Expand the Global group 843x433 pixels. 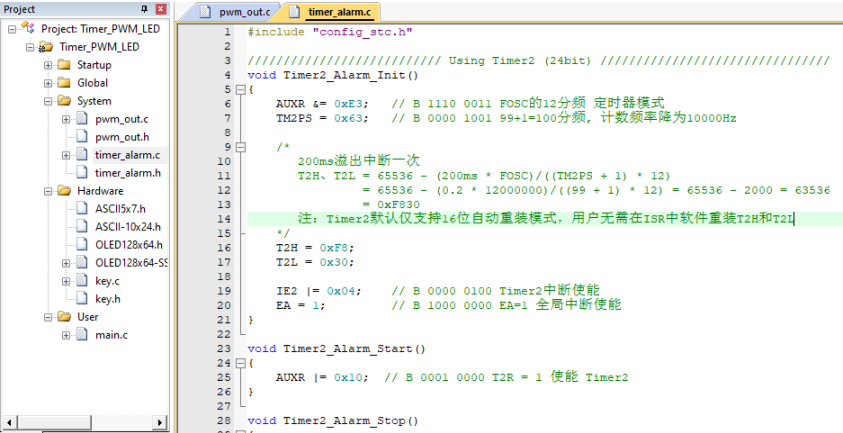tap(48, 83)
